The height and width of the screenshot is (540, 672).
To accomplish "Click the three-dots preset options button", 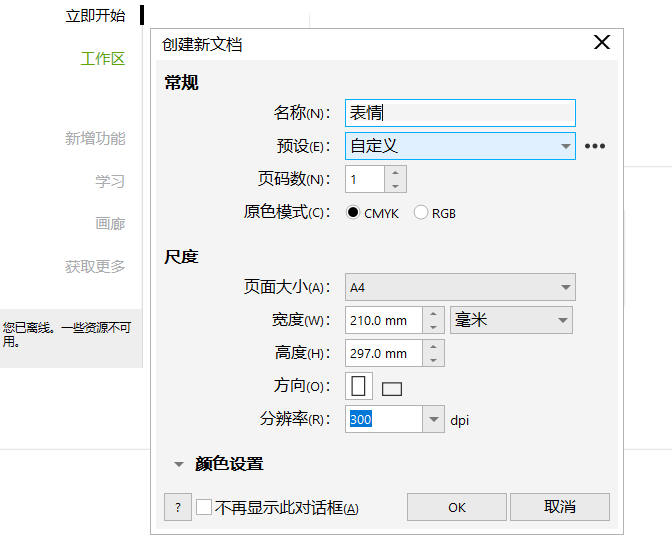I will coord(595,146).
